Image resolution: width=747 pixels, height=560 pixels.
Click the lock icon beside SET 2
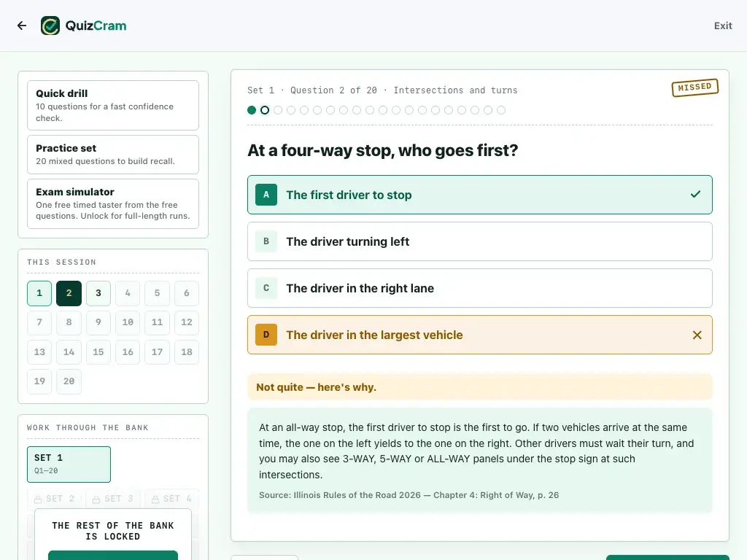[x=38, y=499]
